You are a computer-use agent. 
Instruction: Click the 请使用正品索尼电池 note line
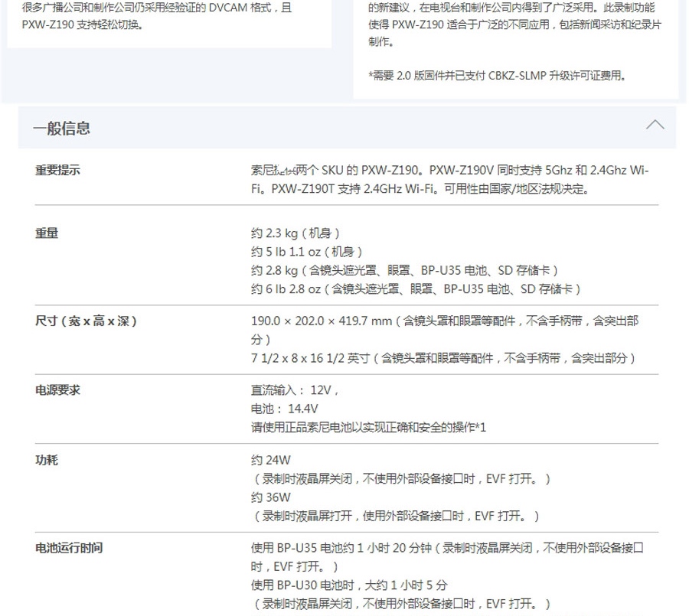point(369,427)
